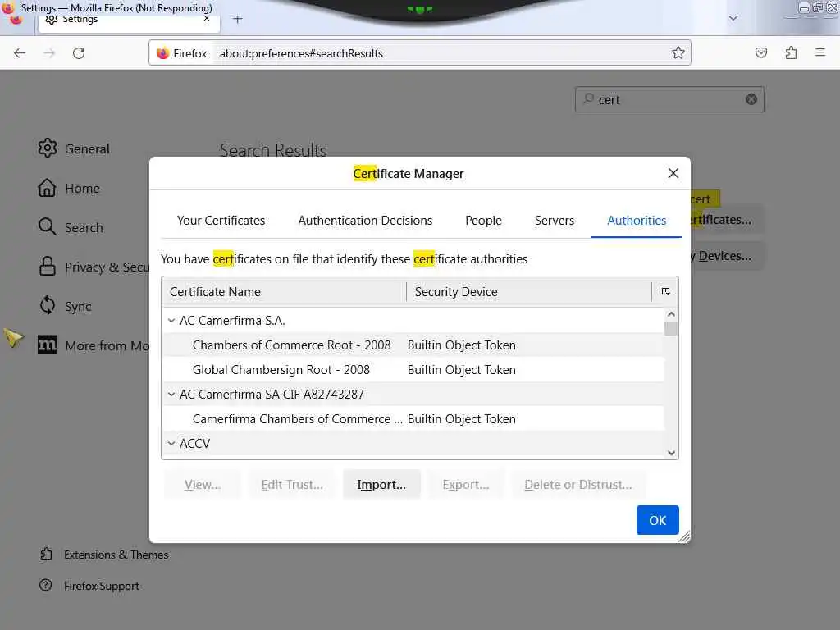Open the Firefox application menu
Viewport: 840px width, 630px height.
820,52
